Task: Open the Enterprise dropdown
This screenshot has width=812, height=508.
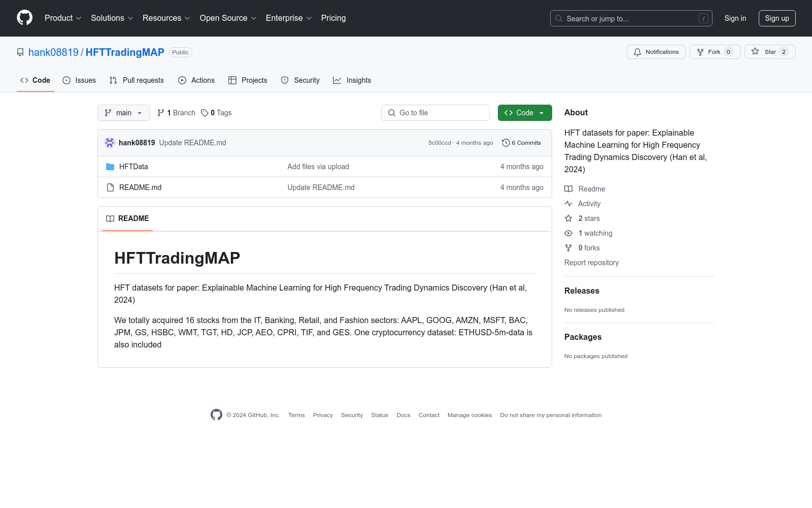Action: click(288, 18)
